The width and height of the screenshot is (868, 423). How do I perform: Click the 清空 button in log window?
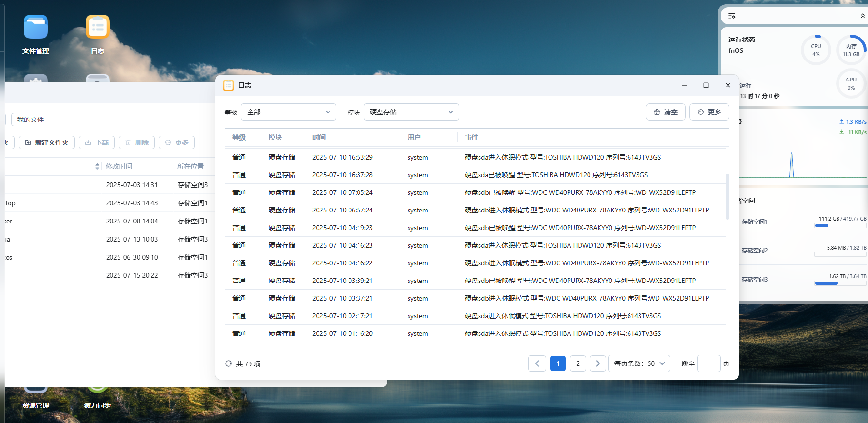[x=666, y=112]
